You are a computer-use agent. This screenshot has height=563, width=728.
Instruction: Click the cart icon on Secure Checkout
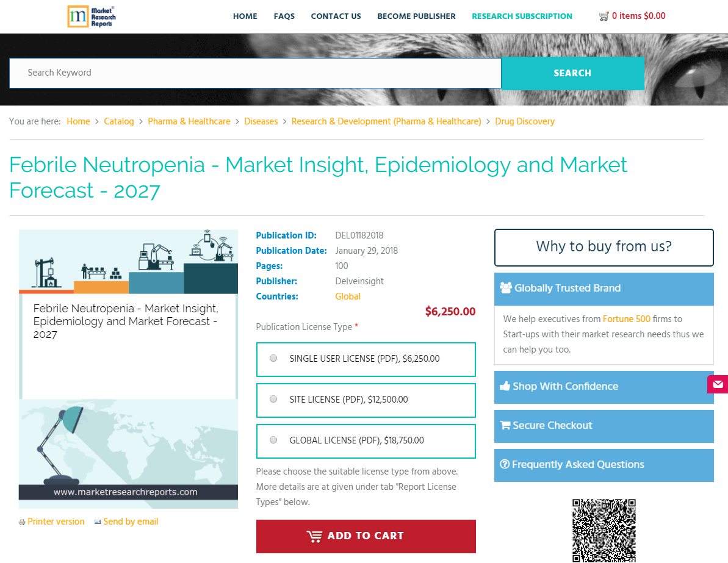pos(505,425)
